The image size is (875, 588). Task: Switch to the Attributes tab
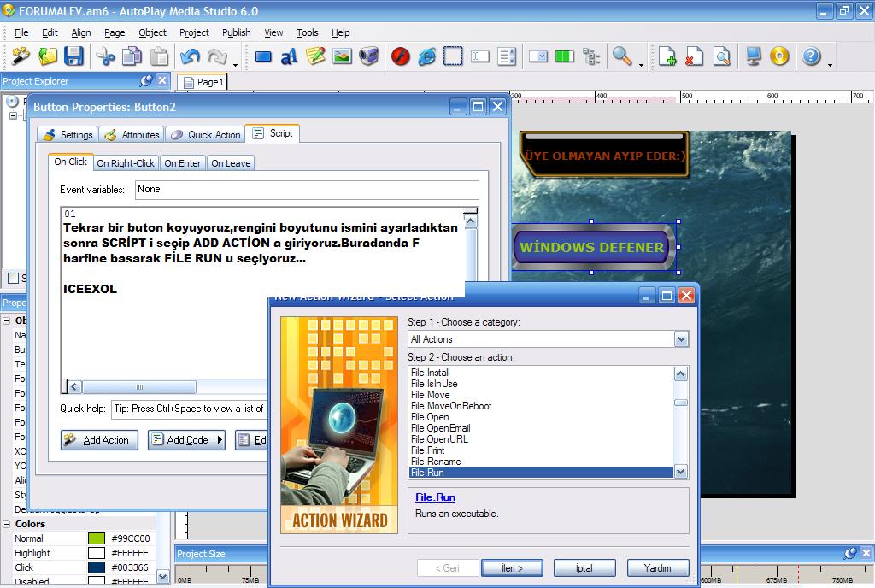point(132,134)
